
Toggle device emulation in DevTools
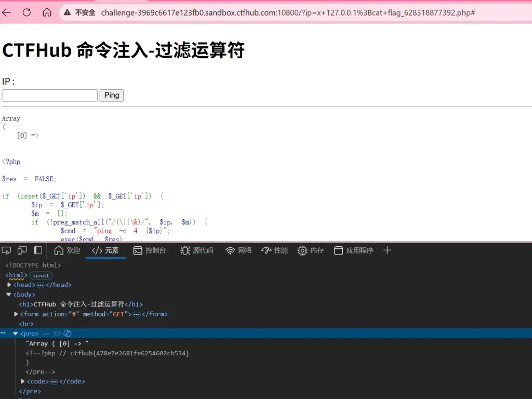(22, 250)
